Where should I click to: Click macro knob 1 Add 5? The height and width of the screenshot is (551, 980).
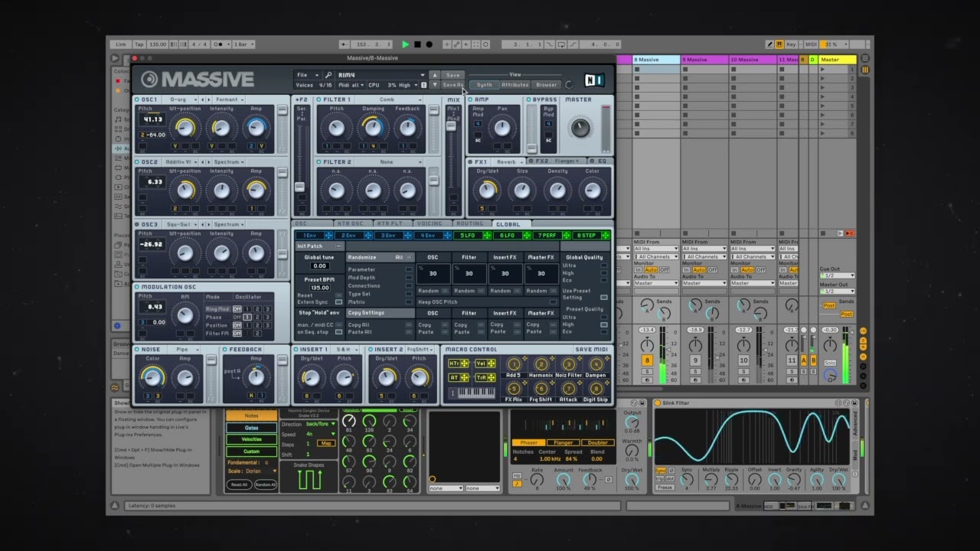pos(514,364)
